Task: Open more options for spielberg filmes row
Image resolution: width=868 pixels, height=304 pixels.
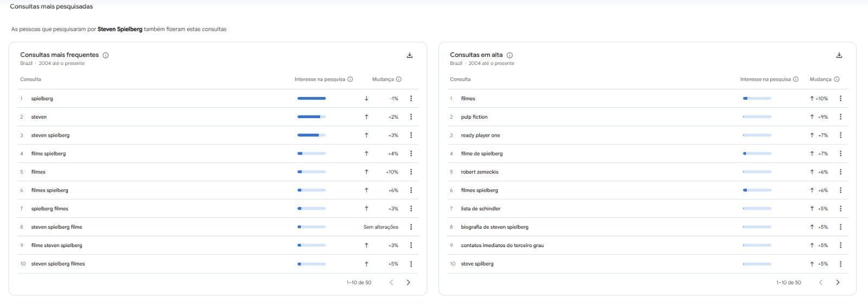Action: pos(411,209)
